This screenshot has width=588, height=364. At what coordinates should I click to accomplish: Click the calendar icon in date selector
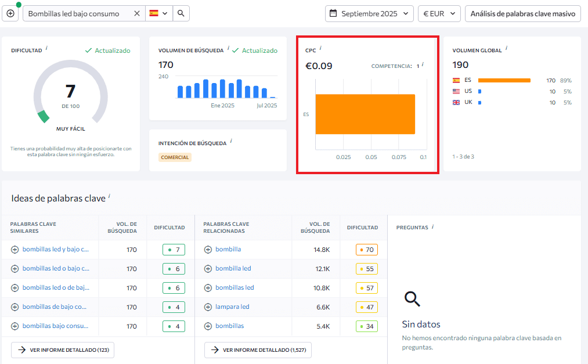click(333, 13)
